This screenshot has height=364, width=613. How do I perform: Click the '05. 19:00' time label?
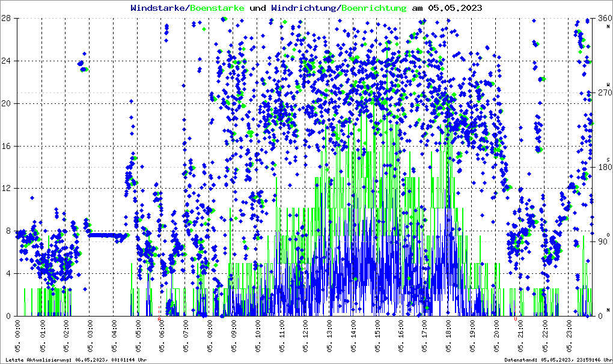[x=472, y=336]
